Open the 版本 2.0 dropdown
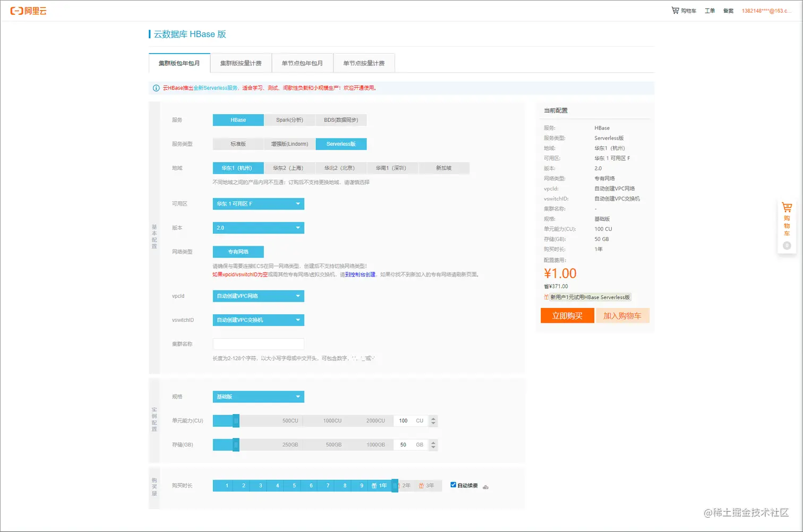 [258, 228]
